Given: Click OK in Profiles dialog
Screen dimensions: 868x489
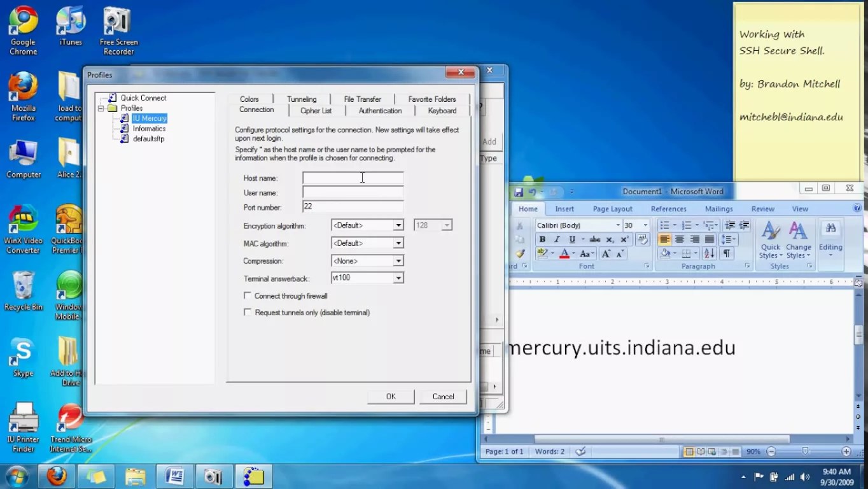Looking at the screenshot, I should 391,396.
